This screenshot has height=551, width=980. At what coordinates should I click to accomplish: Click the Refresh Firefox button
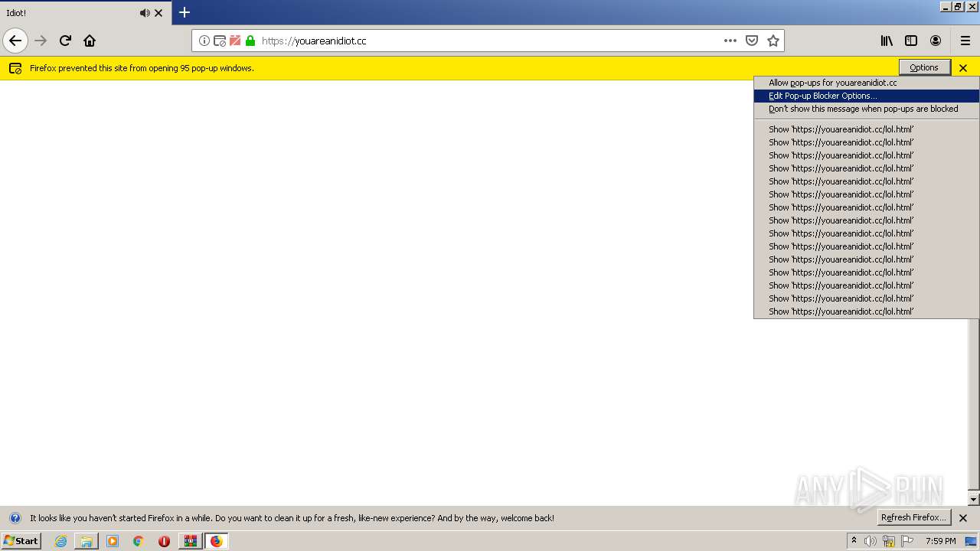point(913,517)
